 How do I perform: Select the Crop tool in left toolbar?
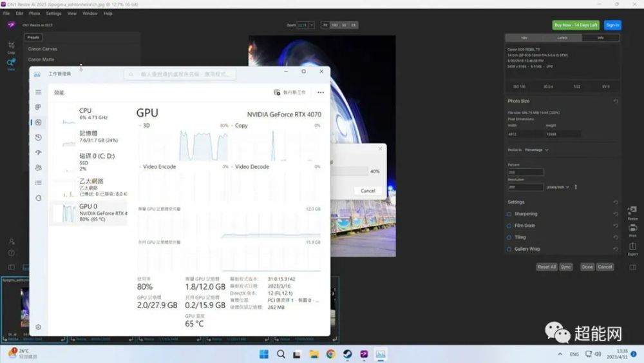pos(12,45)
